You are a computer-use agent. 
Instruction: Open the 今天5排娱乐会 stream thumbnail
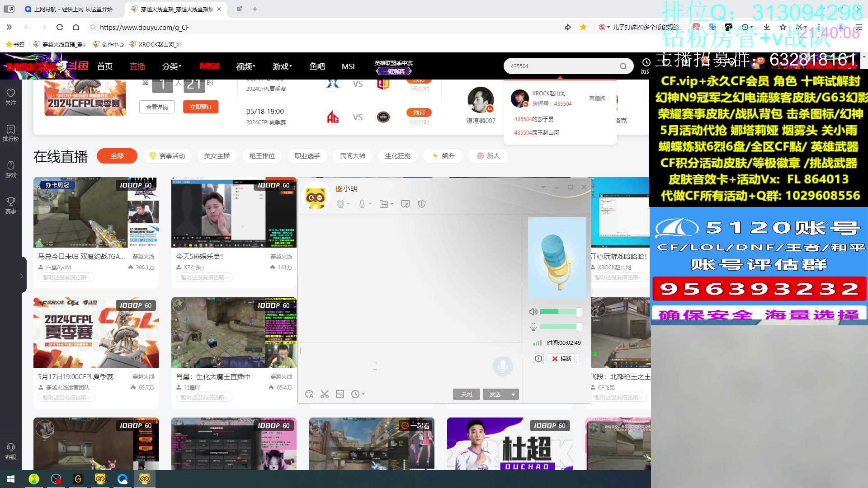click(x=234, y=212)
